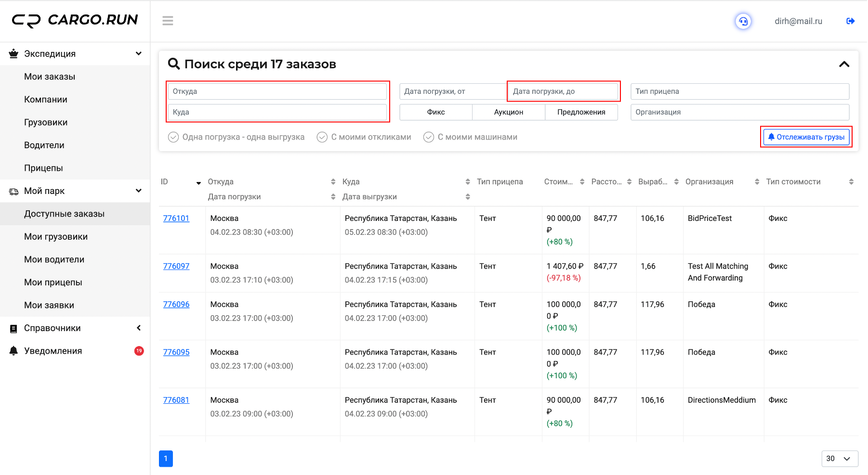Screen dimensions: 868x475
Task: Sort the Организация column
Action: (x=757, y=182)
